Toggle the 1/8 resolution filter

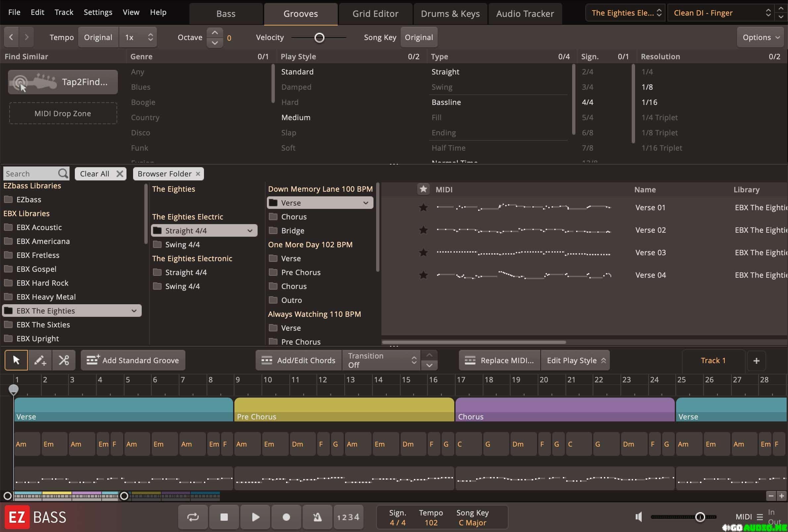click(x=647, y=87)
